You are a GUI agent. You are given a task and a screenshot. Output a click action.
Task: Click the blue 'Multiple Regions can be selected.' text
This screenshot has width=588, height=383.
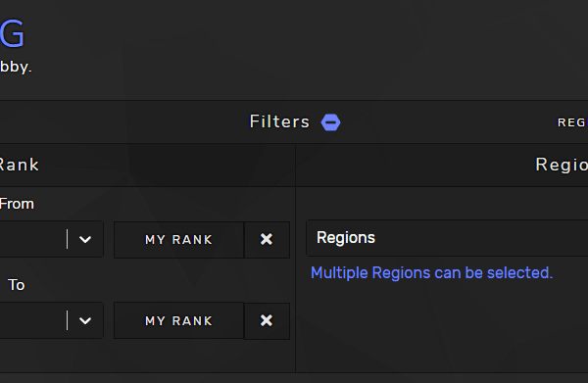point(431,273)
